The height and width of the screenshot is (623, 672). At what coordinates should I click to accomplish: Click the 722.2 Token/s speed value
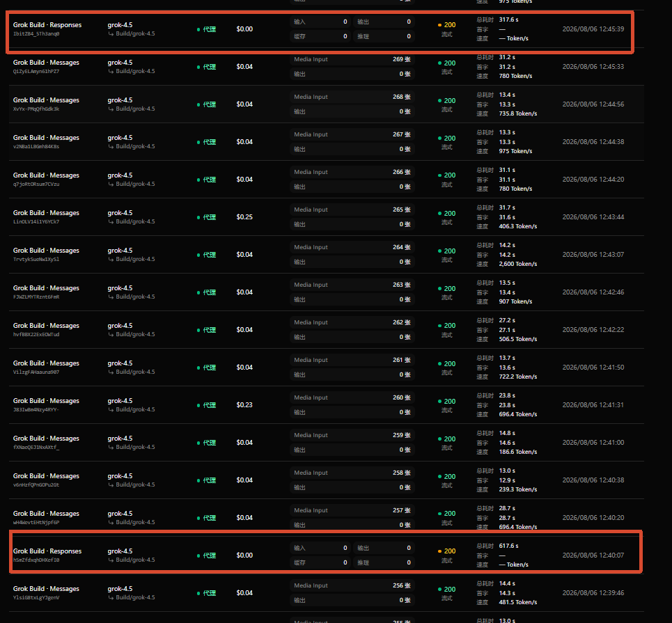click(517, 377)
